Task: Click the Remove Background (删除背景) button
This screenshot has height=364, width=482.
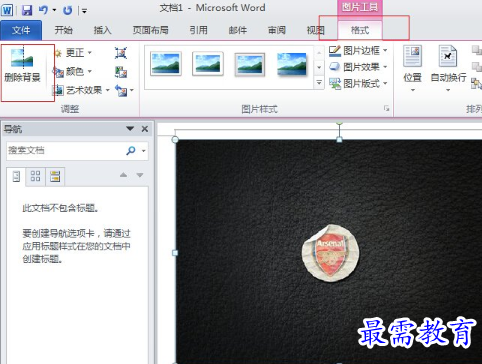Action: point(22,66)
